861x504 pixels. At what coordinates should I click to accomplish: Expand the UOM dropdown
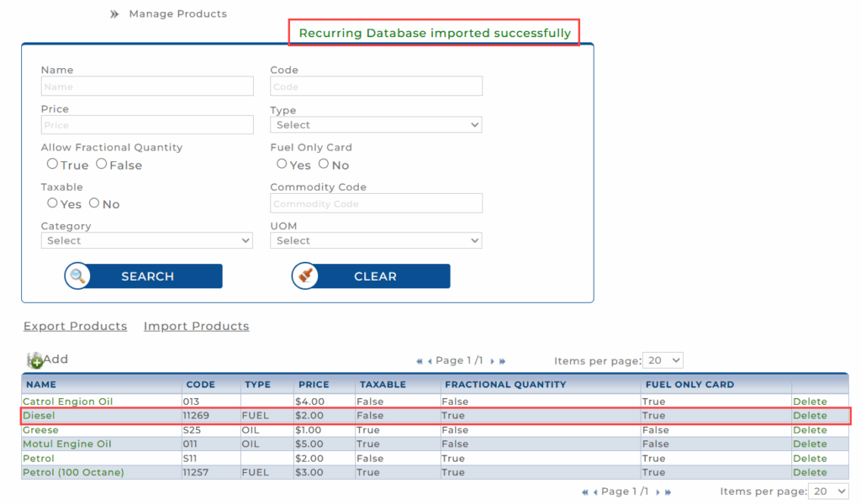376,241
